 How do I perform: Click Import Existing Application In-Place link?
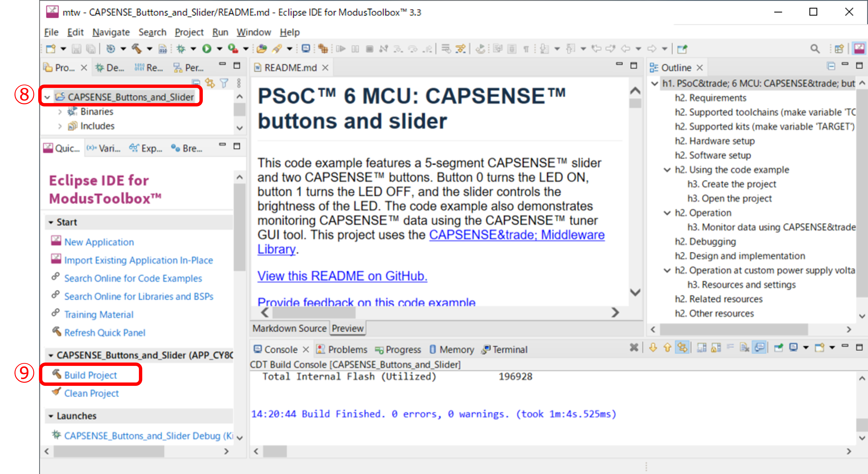coord(138,260)
